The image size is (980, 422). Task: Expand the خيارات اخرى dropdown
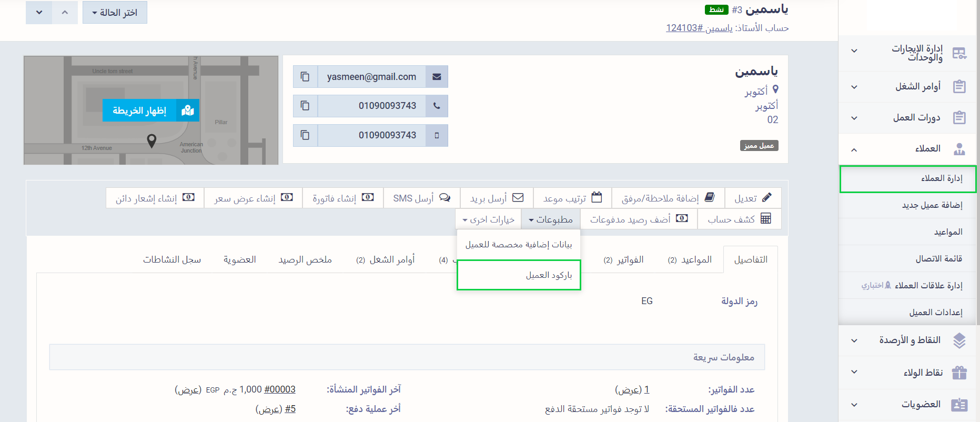pos(488,219)
